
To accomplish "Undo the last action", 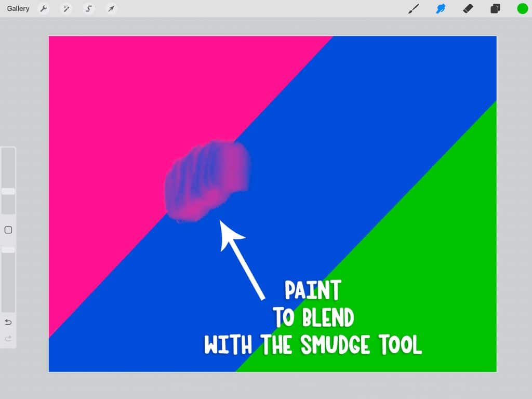I will (8, 322).
